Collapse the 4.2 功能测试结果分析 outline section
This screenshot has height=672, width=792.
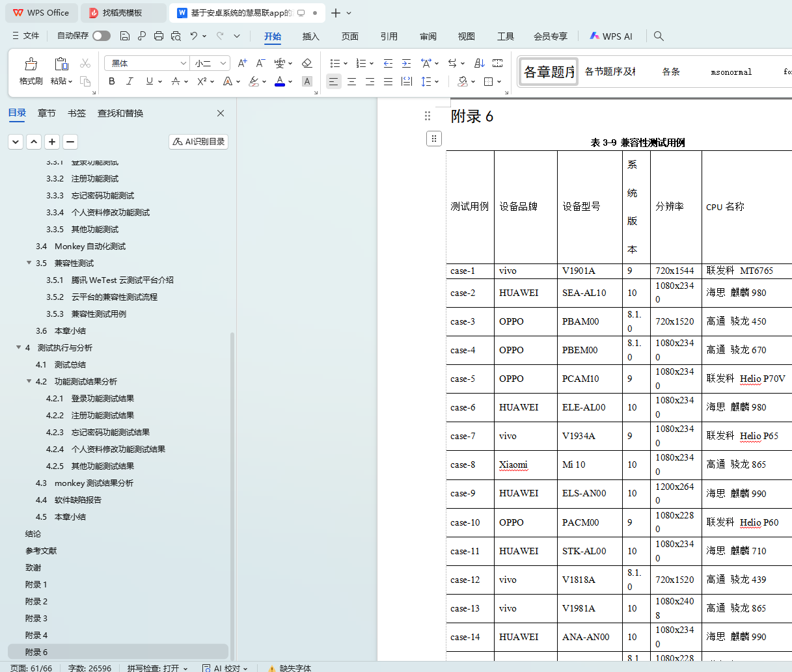pyautogui.click(x=29, y=381)
